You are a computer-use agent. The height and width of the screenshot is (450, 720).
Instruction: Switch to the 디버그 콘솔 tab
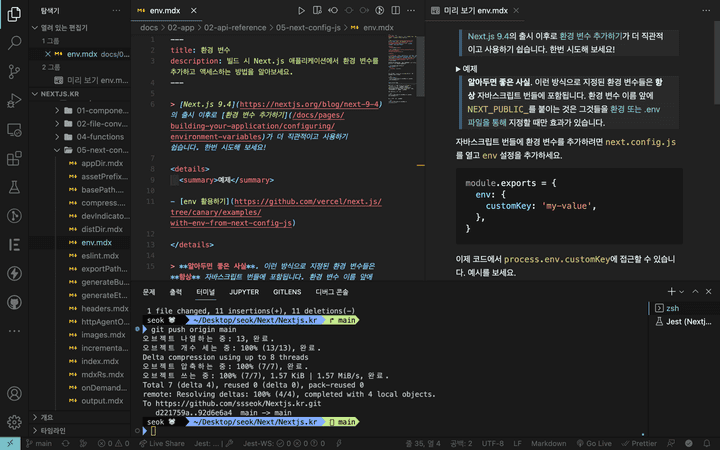332,292
